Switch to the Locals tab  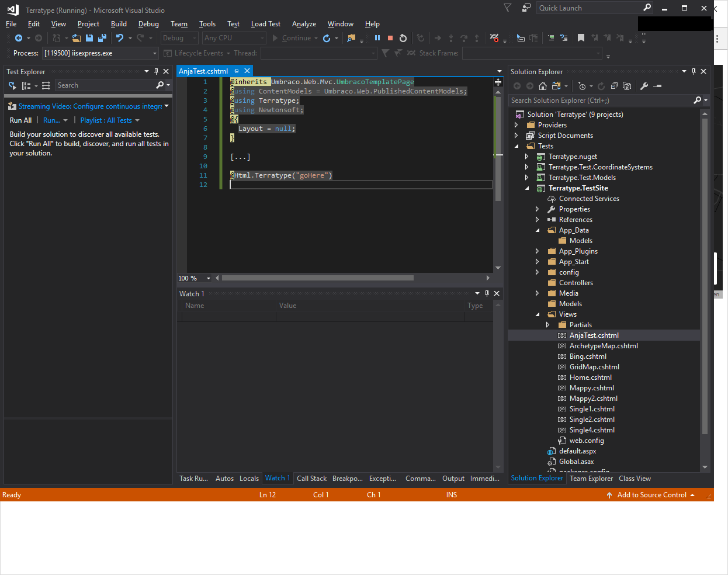249,478
